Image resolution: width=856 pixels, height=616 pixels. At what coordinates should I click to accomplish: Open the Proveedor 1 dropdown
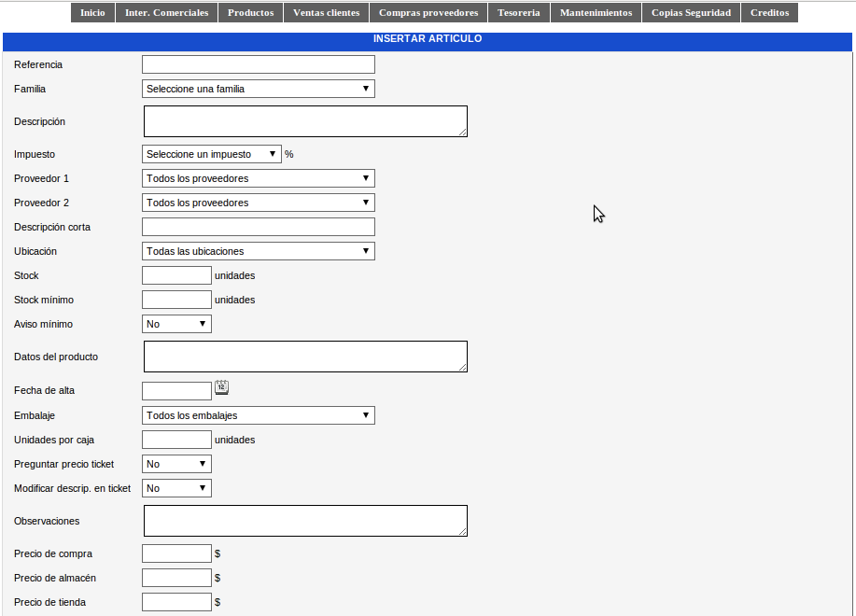pyautogui.click(x=258, y=177)
